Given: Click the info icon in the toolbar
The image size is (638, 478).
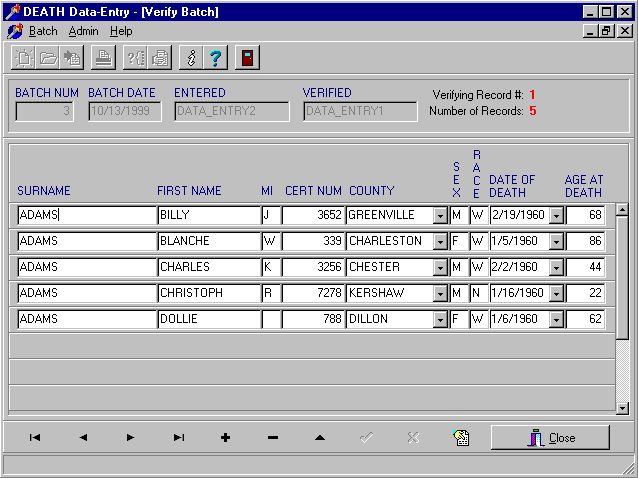Looking at the screenshot, I should pos(191,58).
